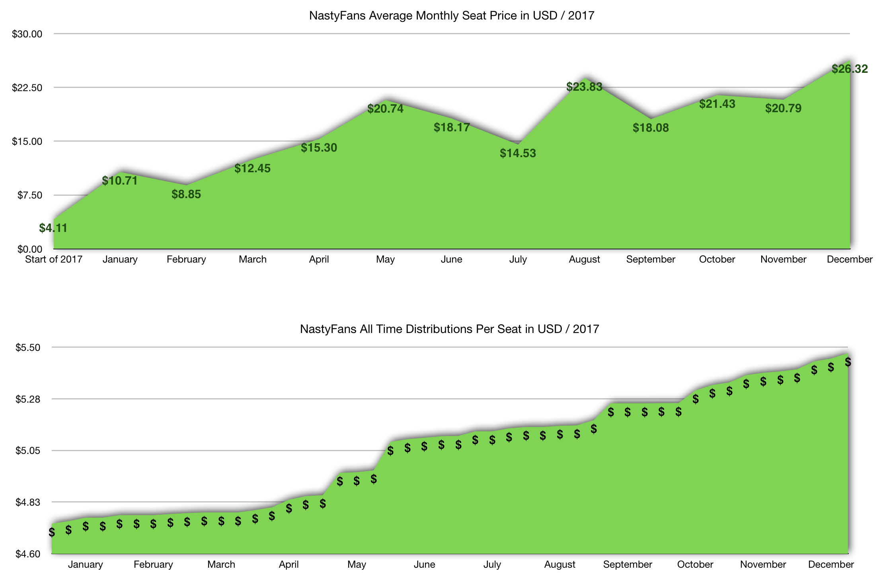Select bottom chart's December axis label
The height and width of the screenshot is (588, 877).
click(831, 565)
